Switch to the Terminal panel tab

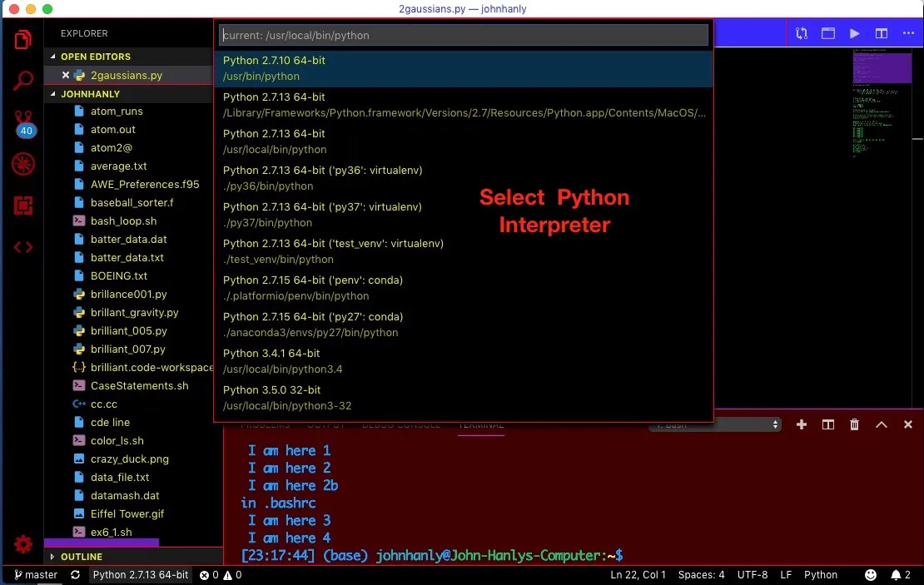tap(481, 425)
